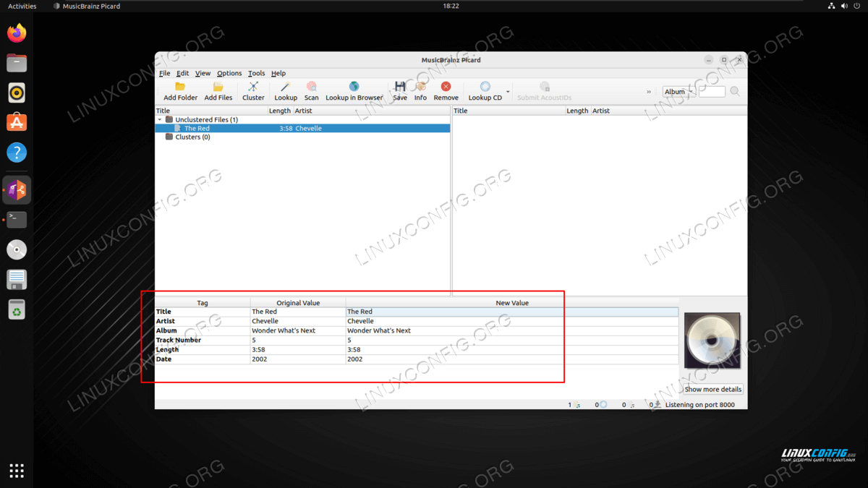This screenshot has height=488, width=868.
Task: Scan the file for AcoustID fingerprint
Action: click(311, 91)
